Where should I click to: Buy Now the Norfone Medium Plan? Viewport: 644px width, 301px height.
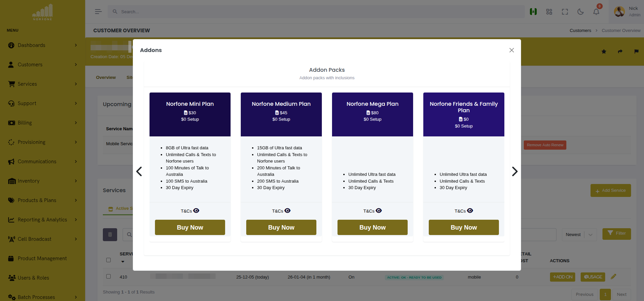281,227
